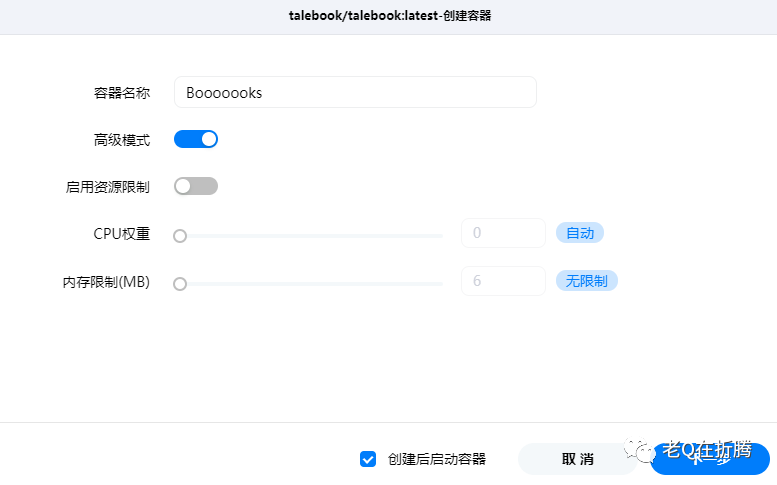Image resolution: width=777 pixels, height=485 pixels.
Task: Uncheck the 创建后启动容器 checkbox
Action: point(368,459)
